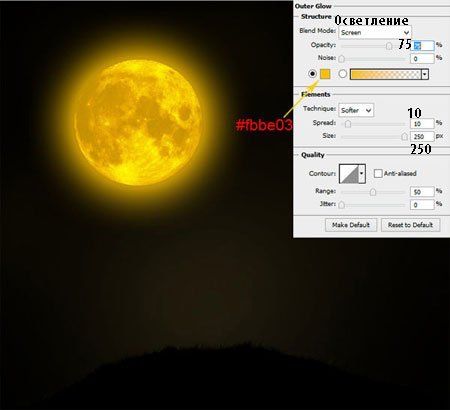Screen dimensions: 450x410
Task: Click the Range value input field
Action: [422, 192]
